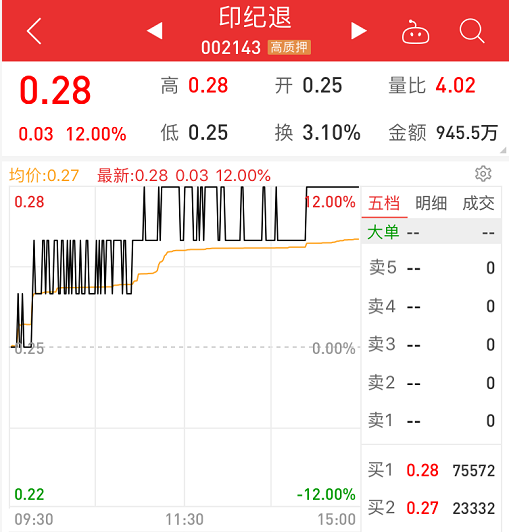Tap the 开 0.25 value
This screenshot has width=509, height=532.
(x=322, y=85)
